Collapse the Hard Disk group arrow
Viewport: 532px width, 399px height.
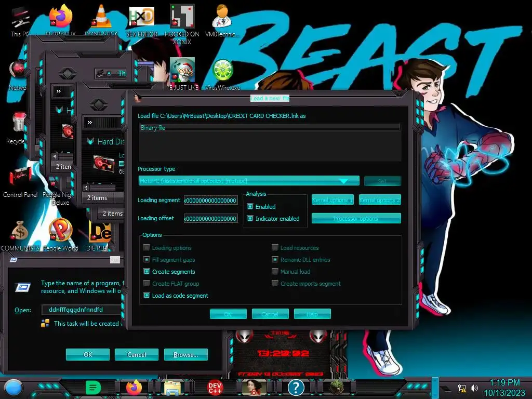(90, 141)
